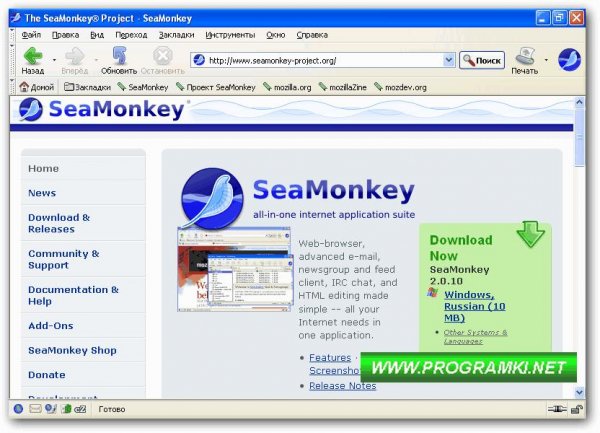Collapse the navigation toolbar grippy handle
This screenshot has height=433, width=600.
point(13,59)
